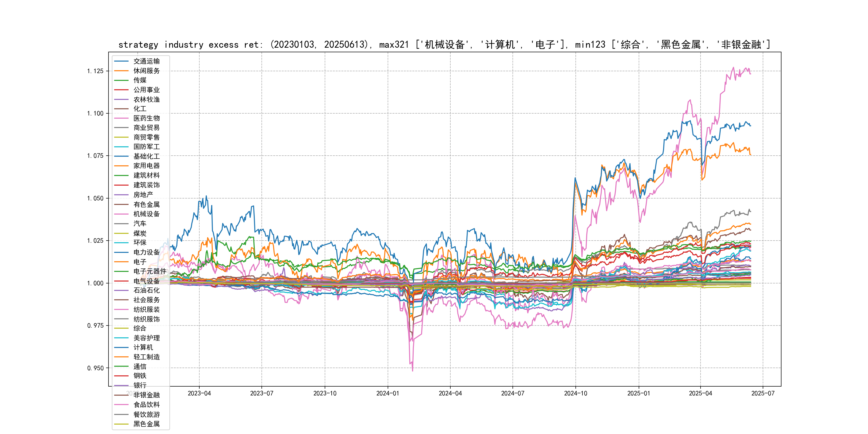Click the 1.125 y-axis tick label
Image resolution: width=868 pixels, height=434 pixels.
[95, 71]
